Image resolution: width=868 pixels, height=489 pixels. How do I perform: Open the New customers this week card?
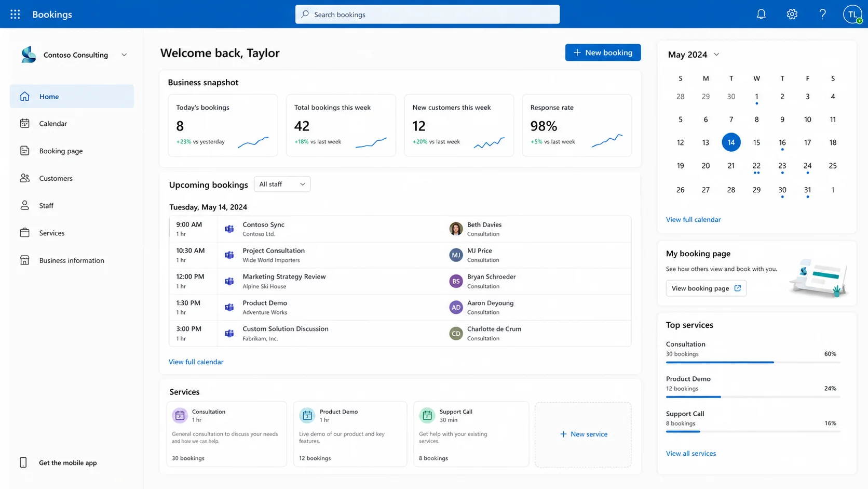pyautogui.click(x=459, y=125)
